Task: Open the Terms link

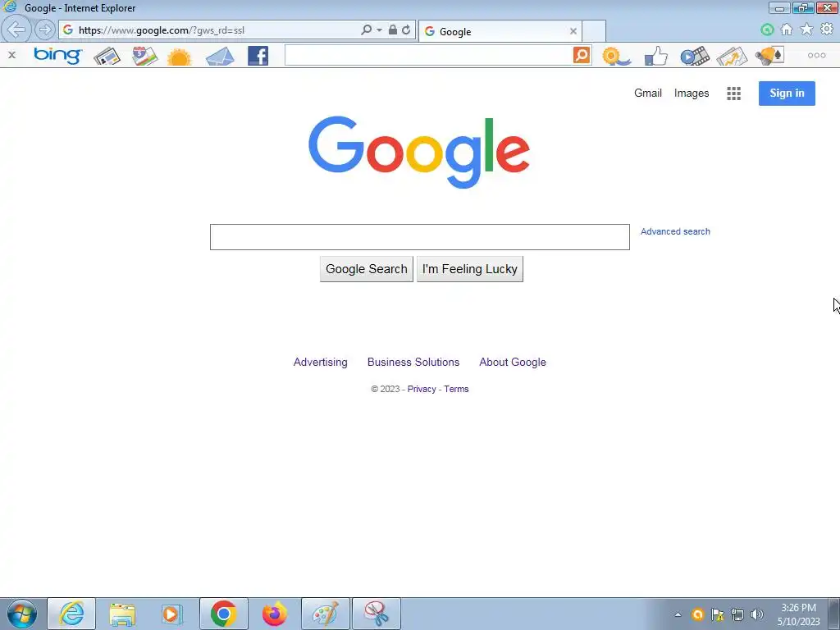Action: (x=456, y=389)
